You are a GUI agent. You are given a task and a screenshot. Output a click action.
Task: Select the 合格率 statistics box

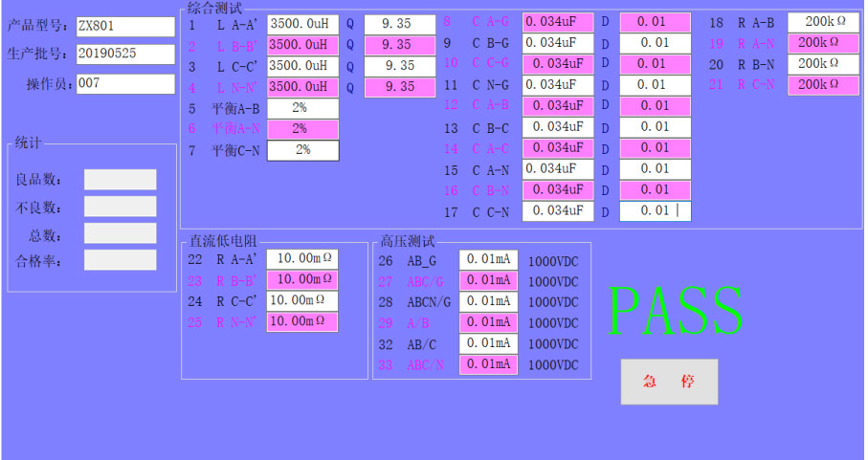tap(120, 260)
